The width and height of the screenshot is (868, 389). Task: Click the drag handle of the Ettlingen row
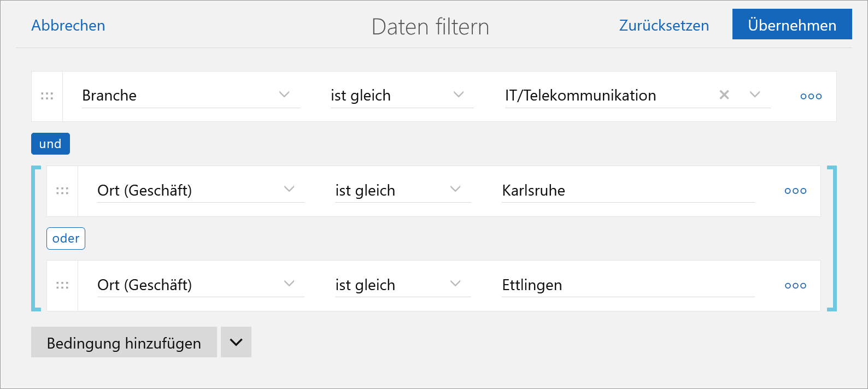tap(62, 285)
